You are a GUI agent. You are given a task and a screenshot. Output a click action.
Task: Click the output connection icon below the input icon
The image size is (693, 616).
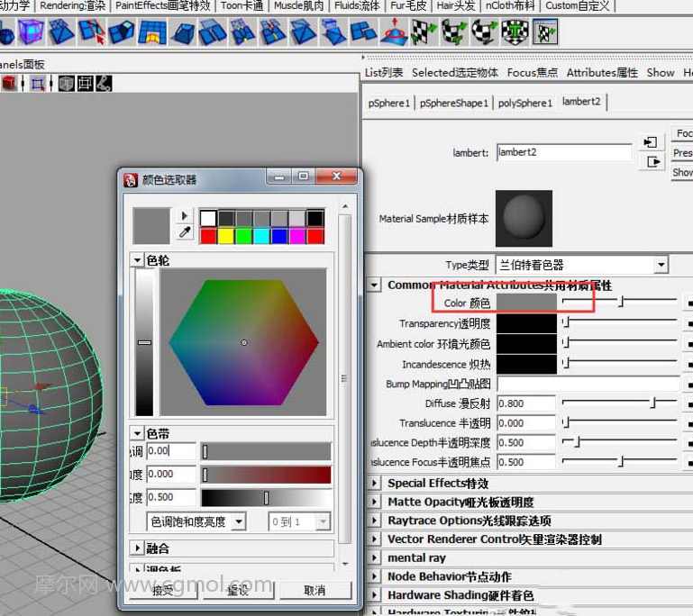(650, 162)
